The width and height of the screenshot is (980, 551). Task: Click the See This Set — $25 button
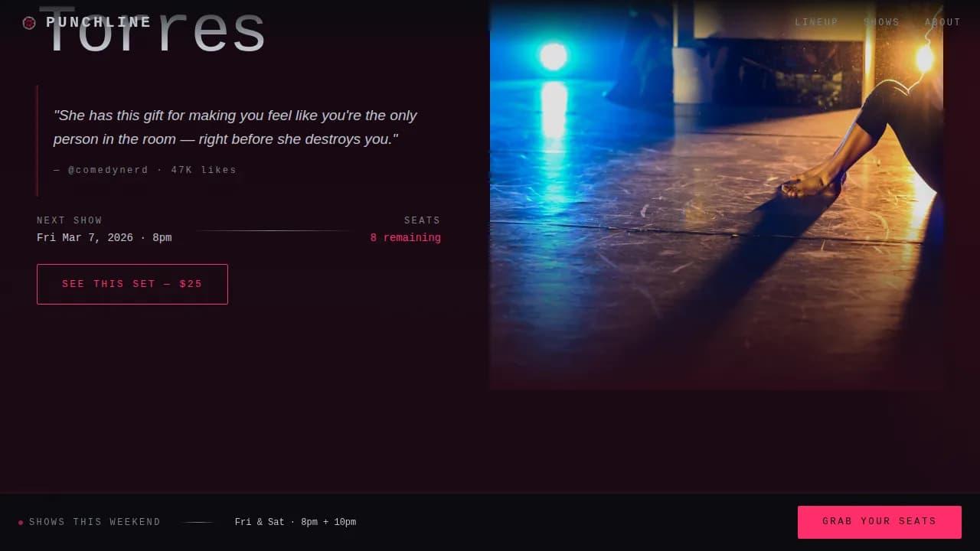point(132,284)
